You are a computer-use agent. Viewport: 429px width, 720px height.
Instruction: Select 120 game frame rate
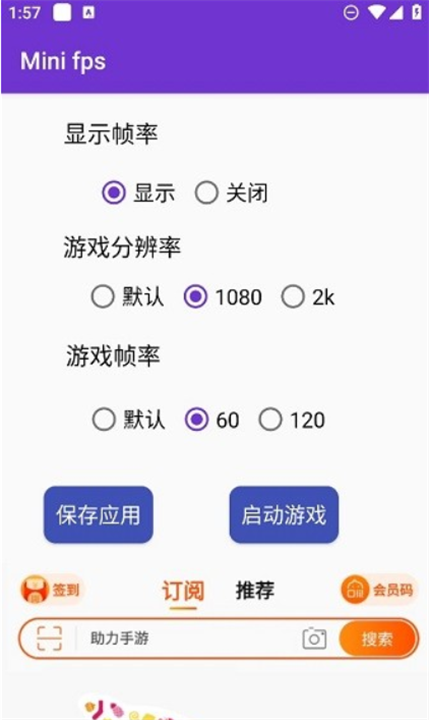[x=292, y=420]
